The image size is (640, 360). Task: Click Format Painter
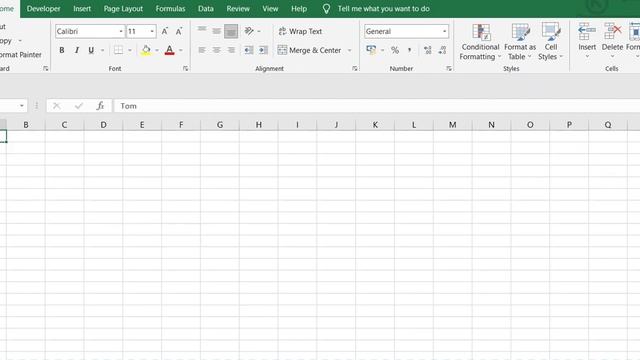point(20,55)
